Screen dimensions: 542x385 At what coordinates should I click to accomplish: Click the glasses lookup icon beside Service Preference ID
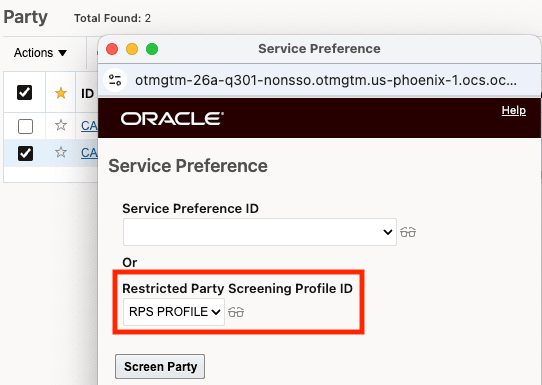coord(408,232)
